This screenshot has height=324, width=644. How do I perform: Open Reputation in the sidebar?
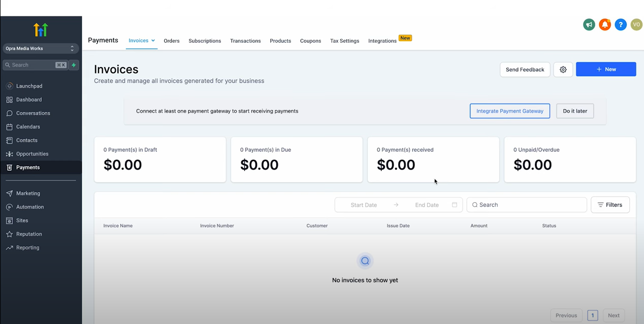pos(29,234)
